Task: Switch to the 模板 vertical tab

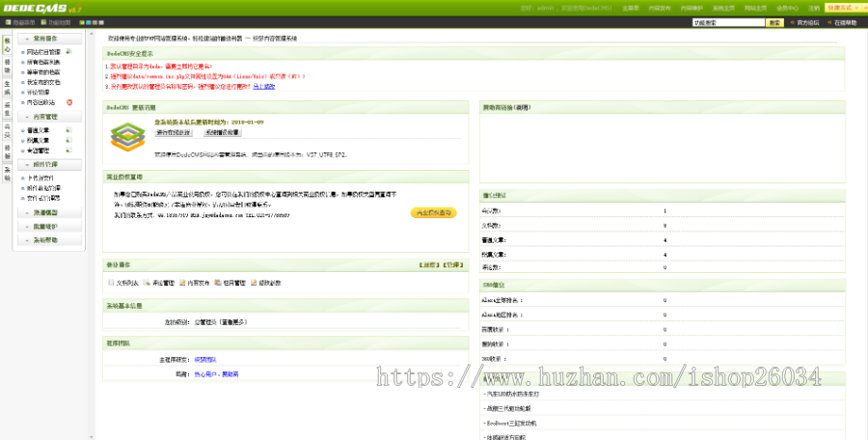Action: pyautogui.click(x=7, y=151)
